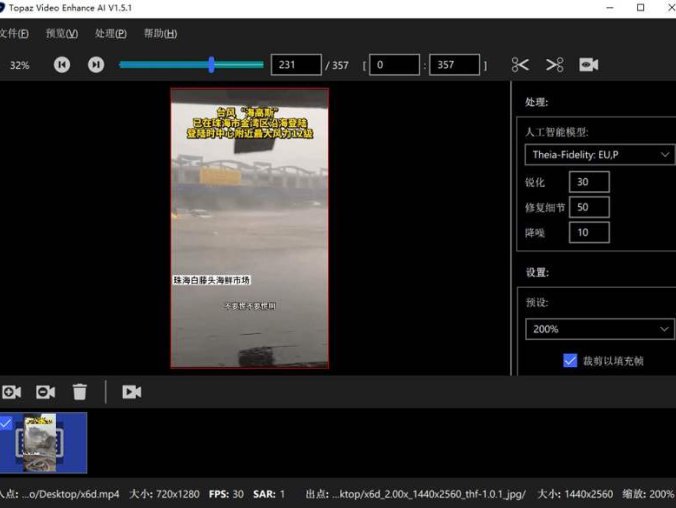Click the Topaz app logo in the title bar
676x508 pixels.
point(2,8)
